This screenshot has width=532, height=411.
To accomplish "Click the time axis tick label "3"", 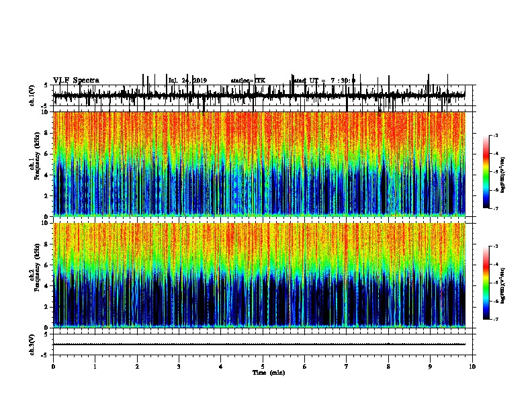I will [179, 367].
